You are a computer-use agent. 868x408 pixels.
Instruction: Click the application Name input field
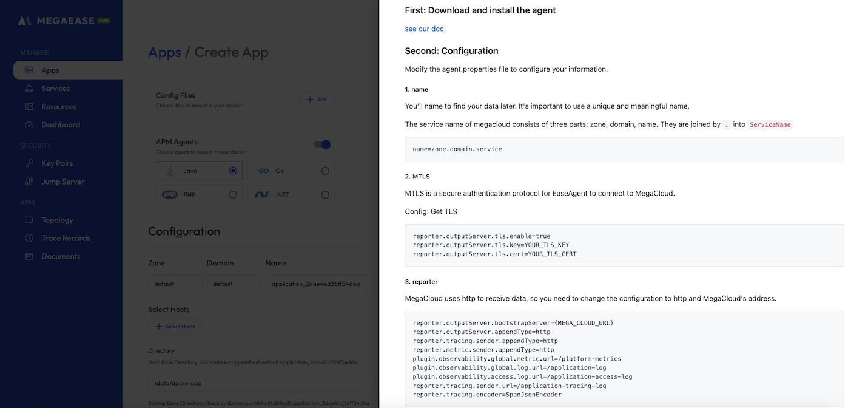click(321, 284)
